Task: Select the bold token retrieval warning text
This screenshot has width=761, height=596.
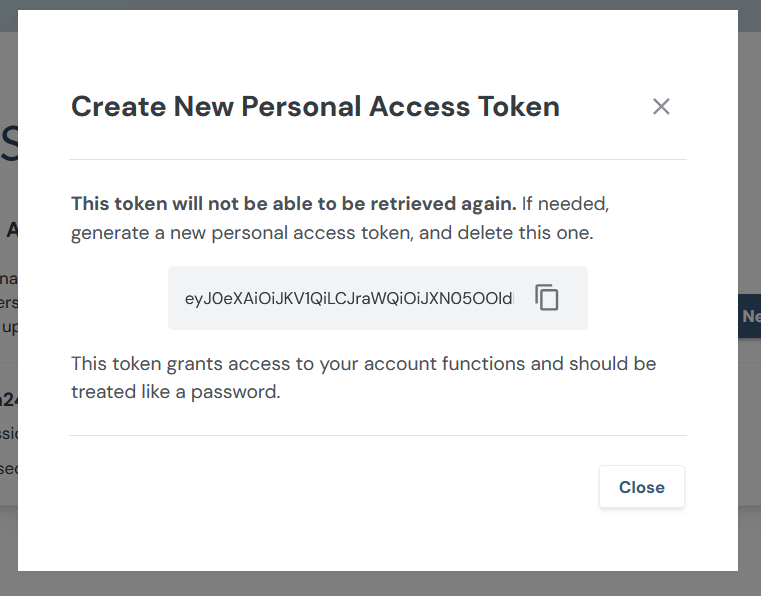Action: click(x=294, y=204)
